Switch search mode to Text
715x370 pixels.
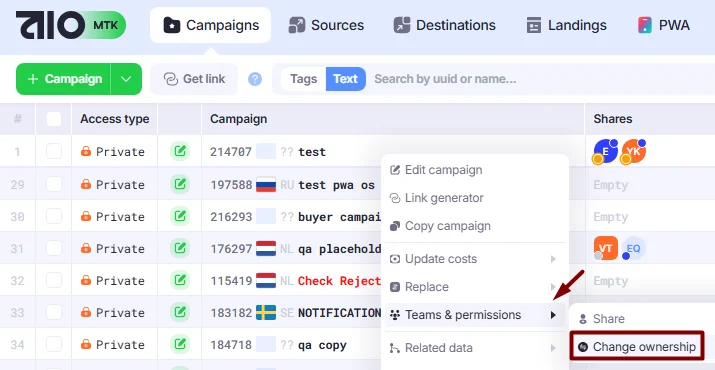coord(346,79)
